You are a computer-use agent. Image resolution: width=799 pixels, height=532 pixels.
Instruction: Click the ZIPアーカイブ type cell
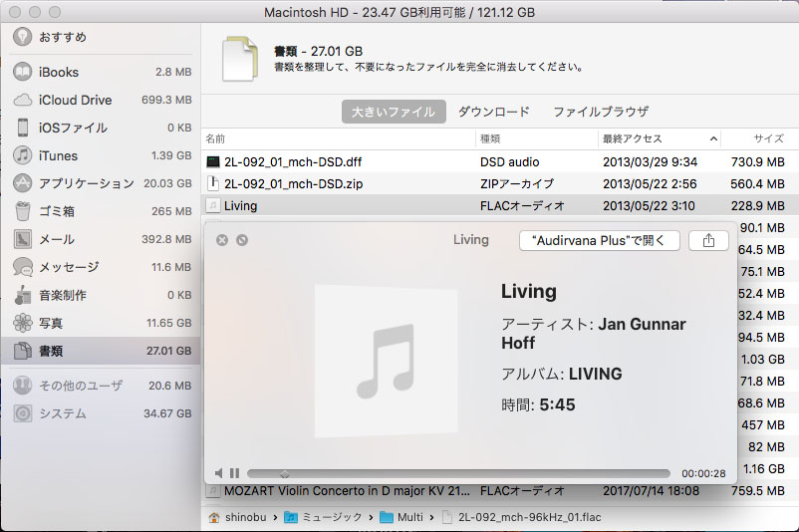pos(517,183)
